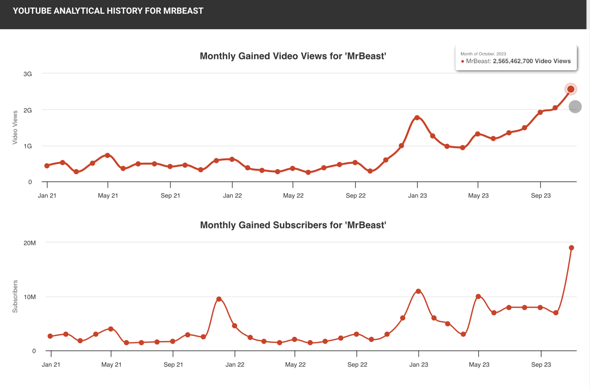Click the 'Monthly Gained Video Views for MrBeast' title

point(293,56)
